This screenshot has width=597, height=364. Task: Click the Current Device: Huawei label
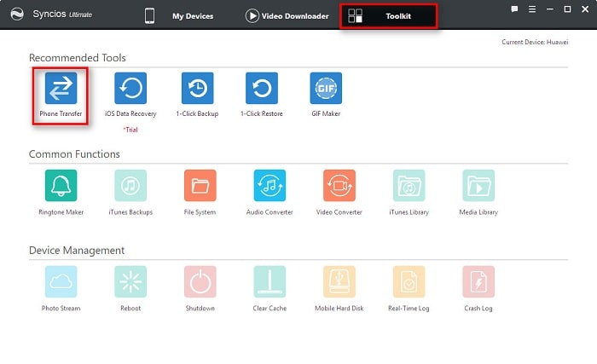535,42
